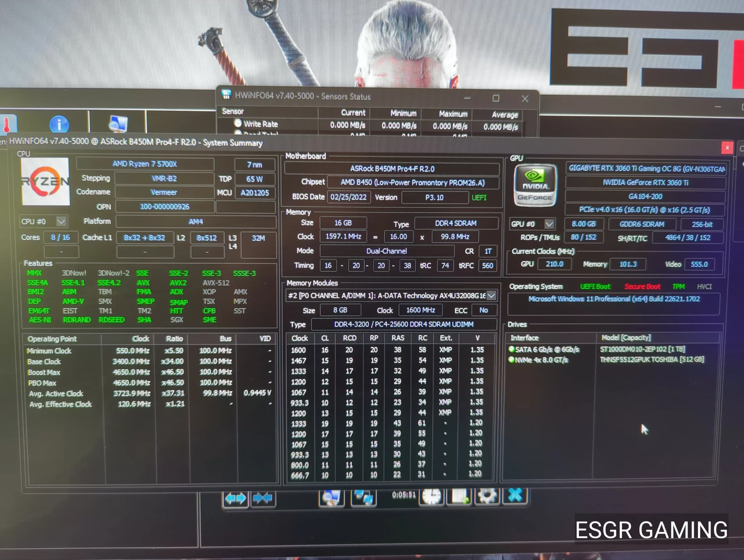744x560 pixels.
Task: Click the green status dot beside NVMe 4x
Action: point(511,360)
